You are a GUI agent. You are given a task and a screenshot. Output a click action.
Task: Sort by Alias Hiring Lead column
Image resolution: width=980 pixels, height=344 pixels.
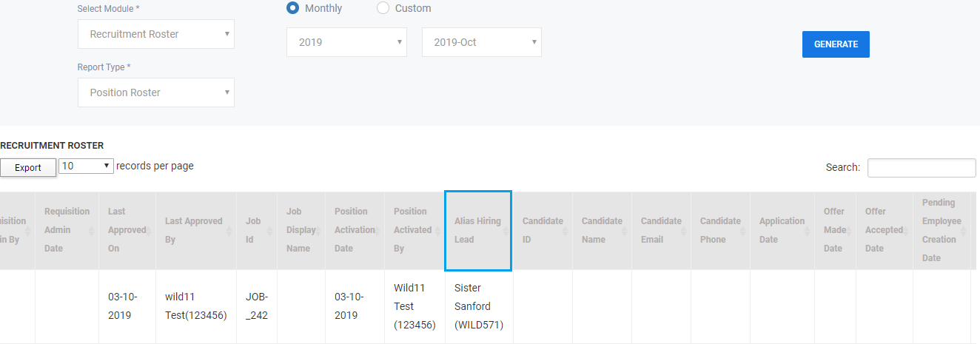[478, 230]
